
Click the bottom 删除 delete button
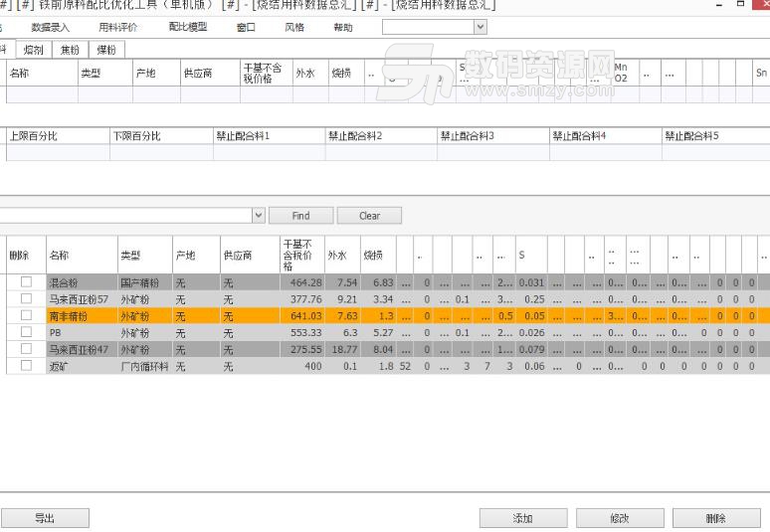tap(716, 518)
